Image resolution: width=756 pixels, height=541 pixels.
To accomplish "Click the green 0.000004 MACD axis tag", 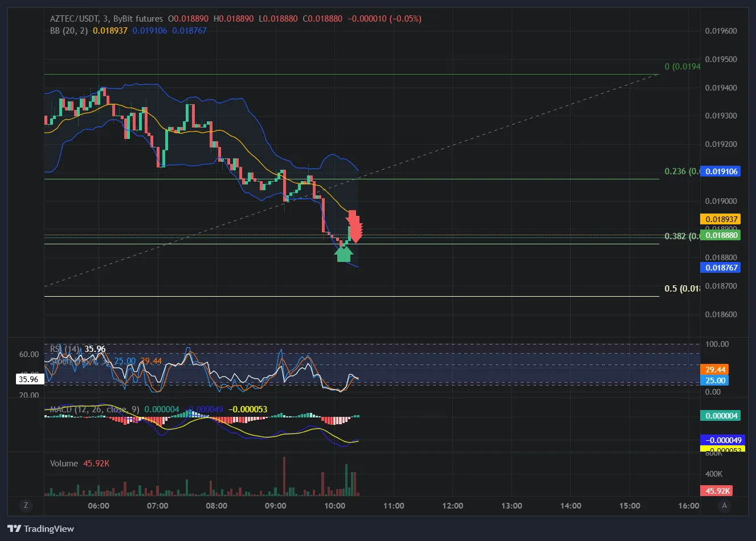I will [721, 416].
